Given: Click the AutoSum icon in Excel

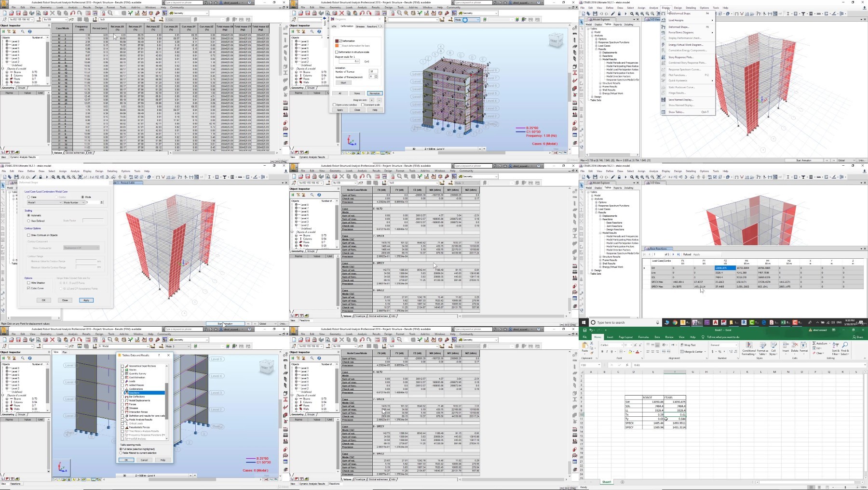Looking at the screenshot, I should (x=820, y=344).
